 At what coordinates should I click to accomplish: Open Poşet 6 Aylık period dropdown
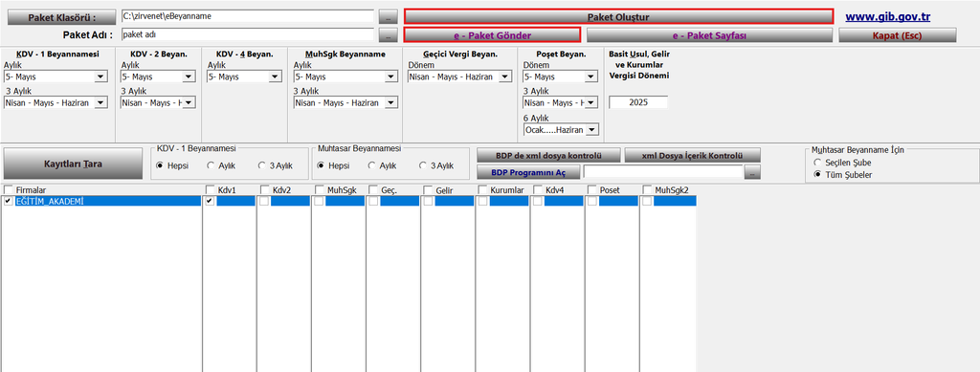click(591, 129)
